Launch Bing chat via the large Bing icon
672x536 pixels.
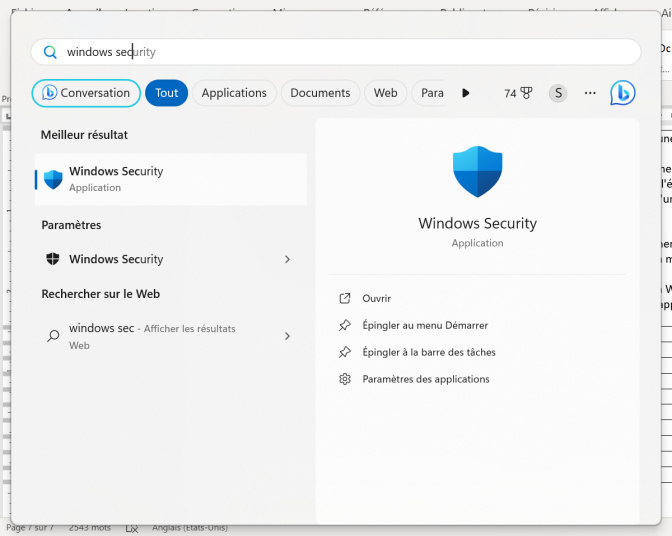[623, 93]
